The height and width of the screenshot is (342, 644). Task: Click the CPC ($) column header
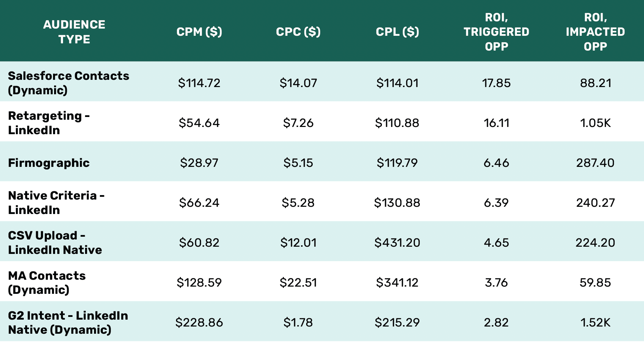298,32
